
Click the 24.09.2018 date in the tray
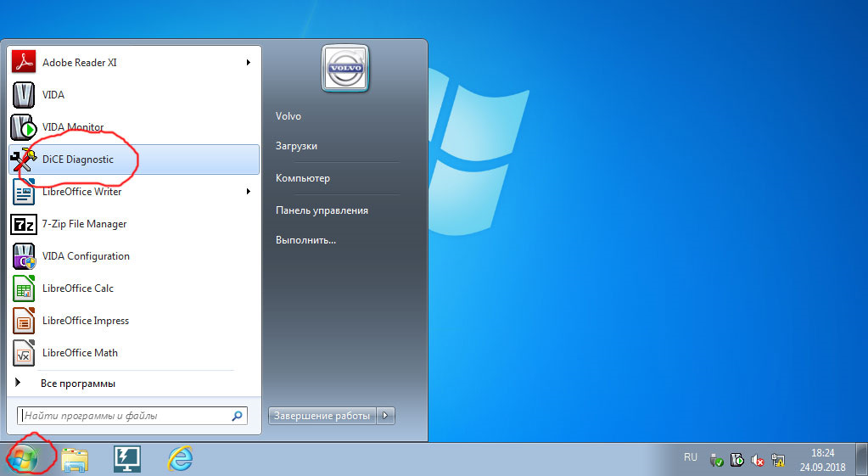coord(823,468)
